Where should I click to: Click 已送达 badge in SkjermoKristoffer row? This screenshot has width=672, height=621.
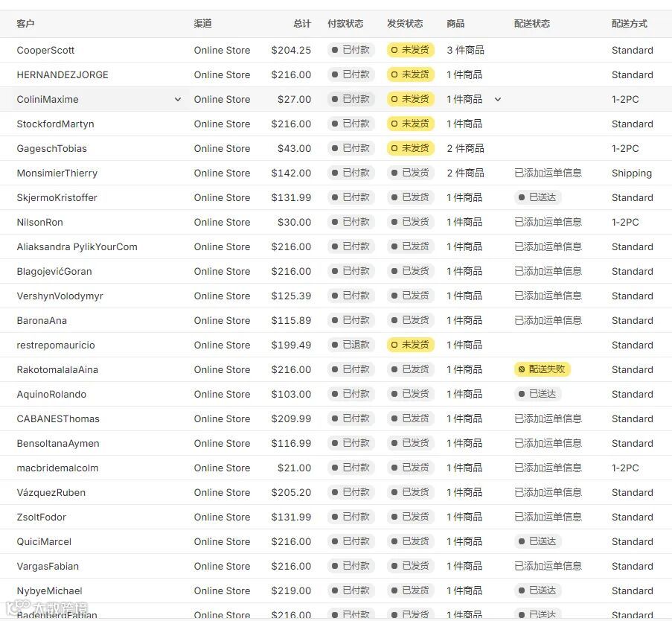[x=537, y=197]
